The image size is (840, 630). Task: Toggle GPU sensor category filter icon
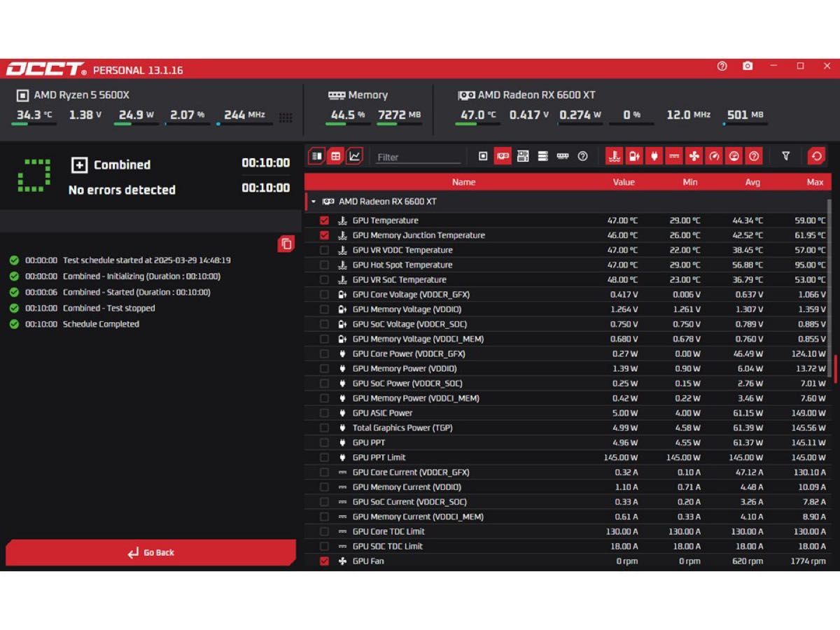[x=503, y=156]
